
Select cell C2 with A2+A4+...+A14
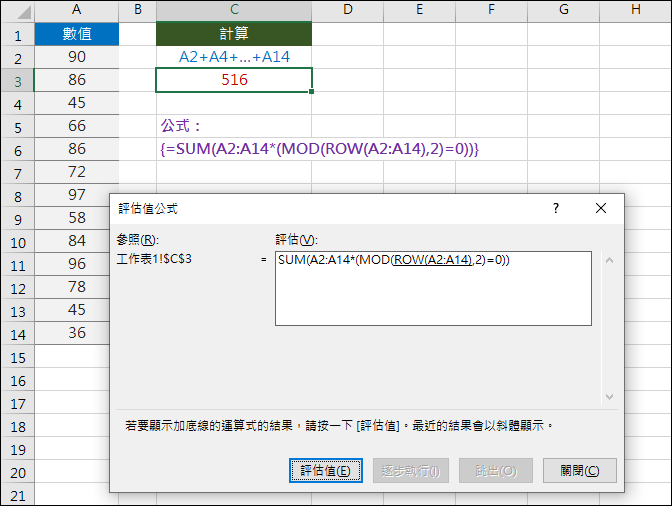(234, 57)
